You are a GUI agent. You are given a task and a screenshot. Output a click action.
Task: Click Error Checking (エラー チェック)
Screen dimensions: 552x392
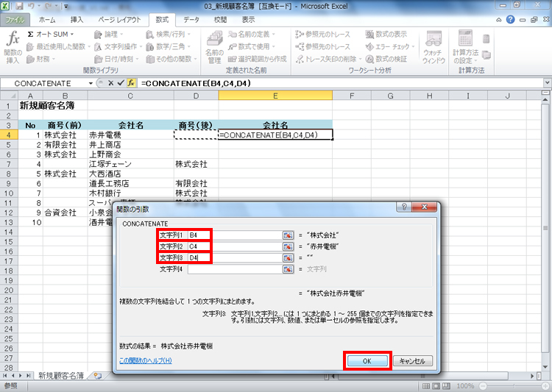[x=390, y=46]
